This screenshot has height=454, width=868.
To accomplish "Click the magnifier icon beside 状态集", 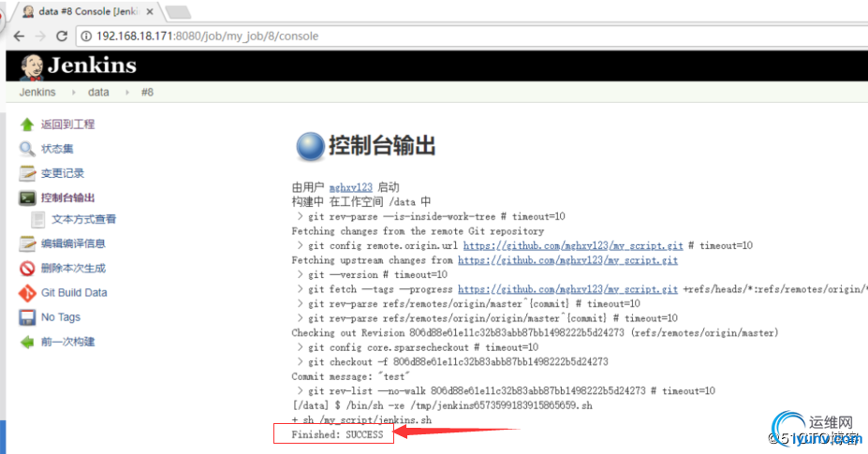I will tap(26, 149).
